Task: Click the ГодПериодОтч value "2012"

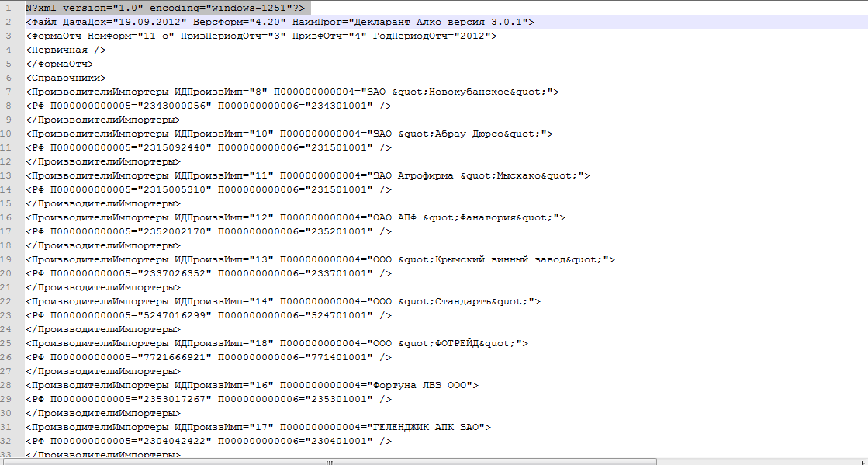Action: coord(472,36)
